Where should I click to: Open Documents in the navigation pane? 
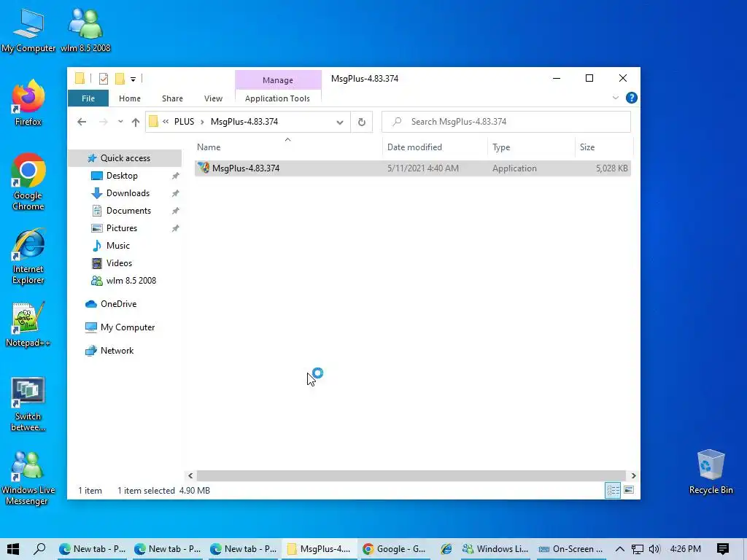(x=128, y=211)
